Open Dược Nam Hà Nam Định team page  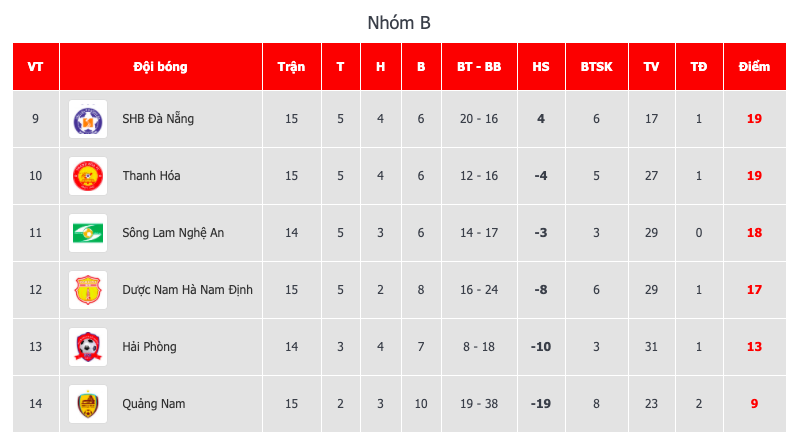[x=187, y=290]
